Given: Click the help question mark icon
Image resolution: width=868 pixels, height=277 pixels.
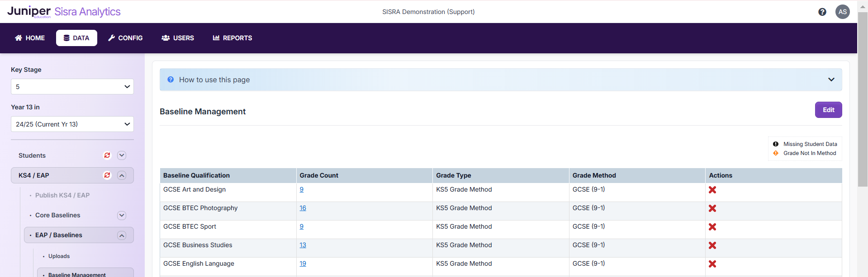Looking at the screenshot, I should pos(822,12).
